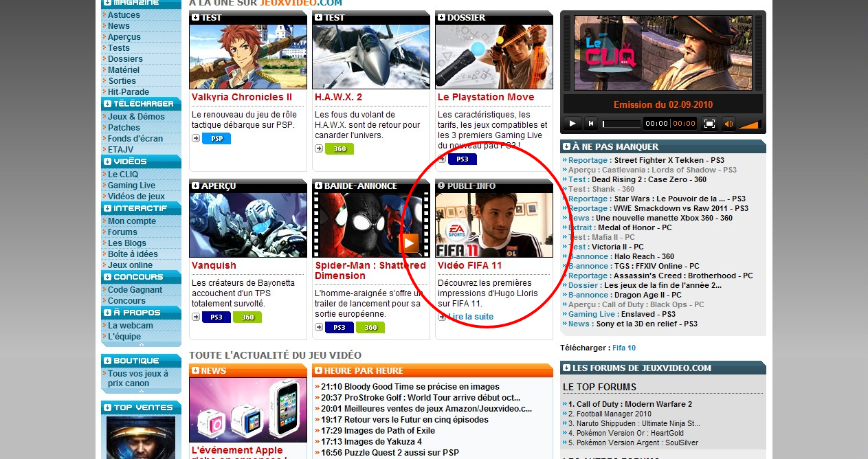
Task: Open the Valkyria Chronicles II article title
Action: 242,97
